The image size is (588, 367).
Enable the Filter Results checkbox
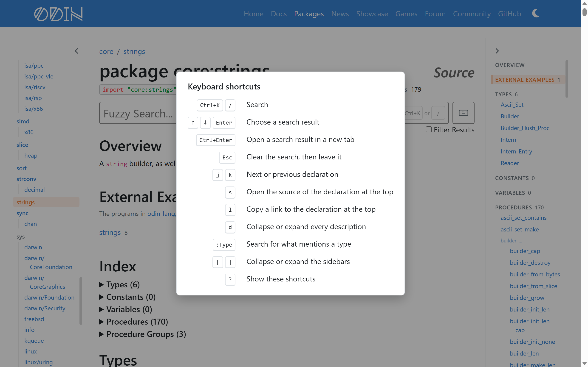(x=429, y=130)
